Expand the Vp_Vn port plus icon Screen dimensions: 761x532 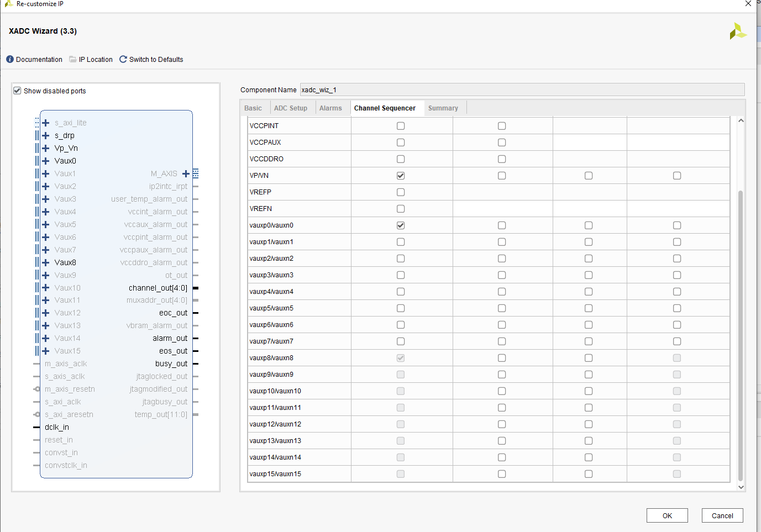point(46,148)
